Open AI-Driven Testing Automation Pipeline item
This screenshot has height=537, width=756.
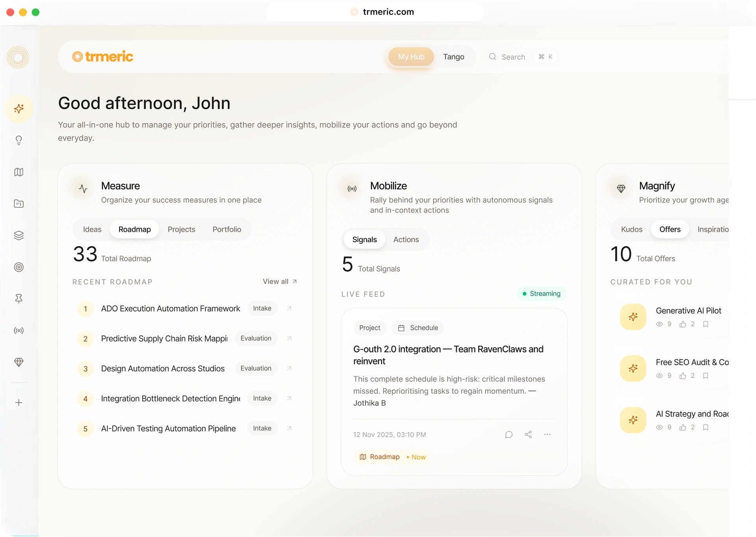169,428
